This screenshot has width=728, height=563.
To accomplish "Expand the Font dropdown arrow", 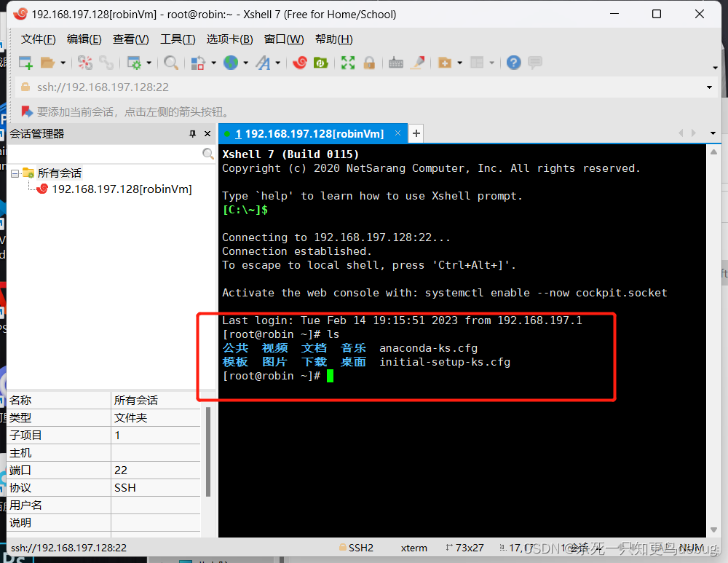I will point(277,63).
